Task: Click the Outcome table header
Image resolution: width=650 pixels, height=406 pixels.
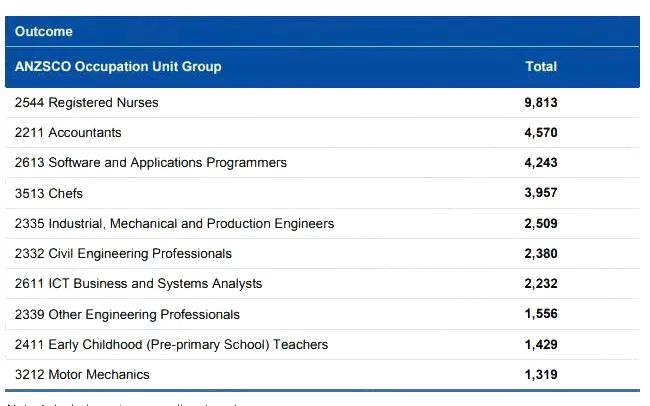Action: coord(44,32)
